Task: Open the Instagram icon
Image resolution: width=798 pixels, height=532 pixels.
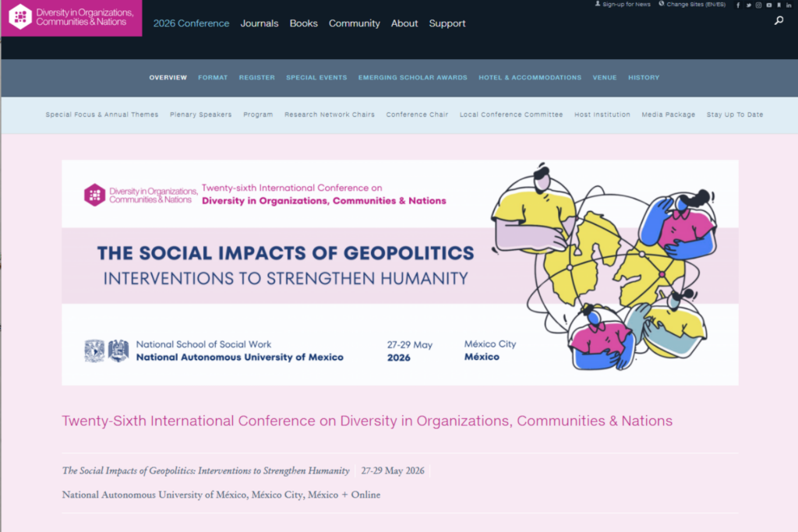Action: pos(758,5)
